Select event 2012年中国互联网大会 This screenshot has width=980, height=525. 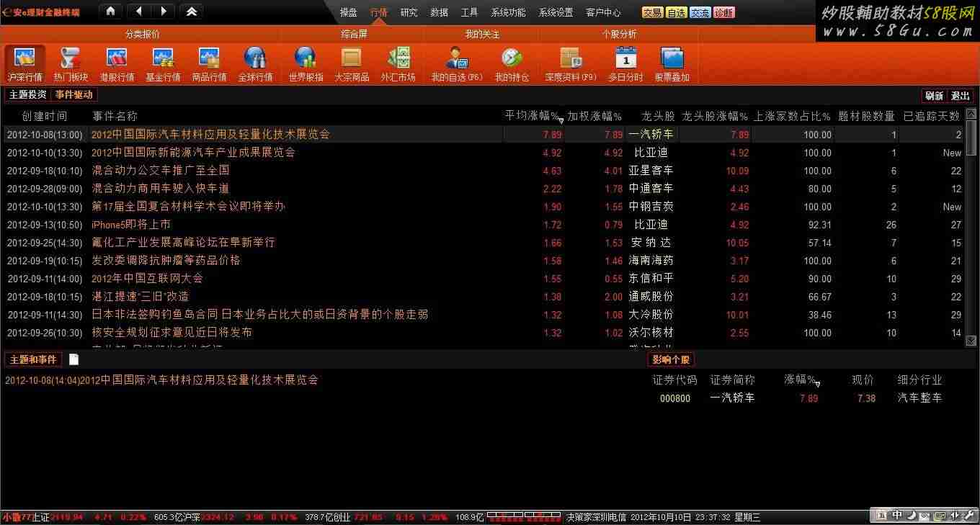147,278
